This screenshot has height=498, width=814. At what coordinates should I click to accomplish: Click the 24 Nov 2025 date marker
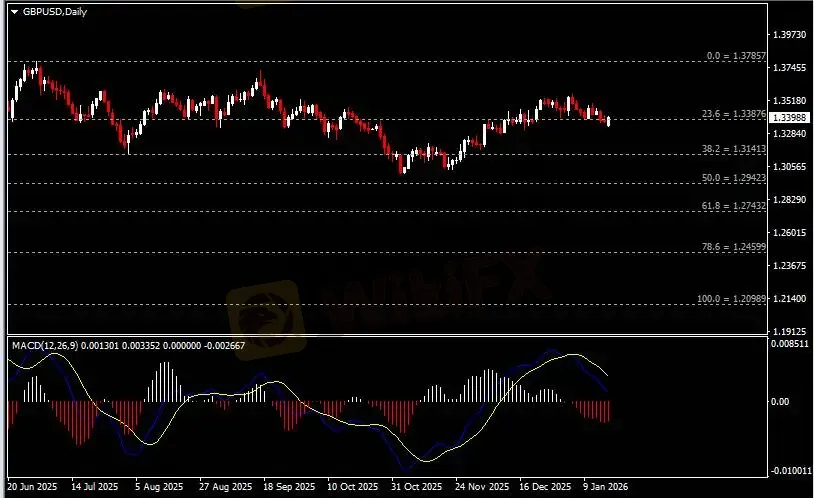pyautogui.click(x=482, y=487)
